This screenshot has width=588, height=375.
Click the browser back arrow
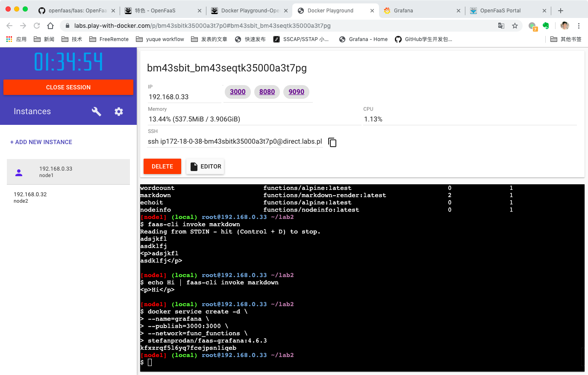pos(10,26)
